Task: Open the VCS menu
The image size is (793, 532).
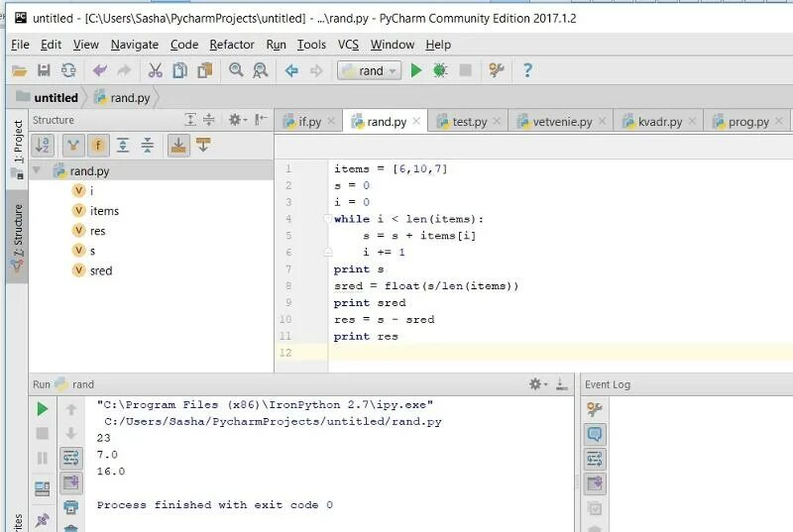Action: 348,45
